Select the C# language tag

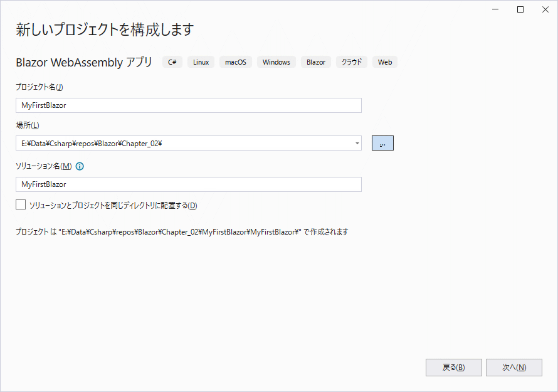(172, 61)
